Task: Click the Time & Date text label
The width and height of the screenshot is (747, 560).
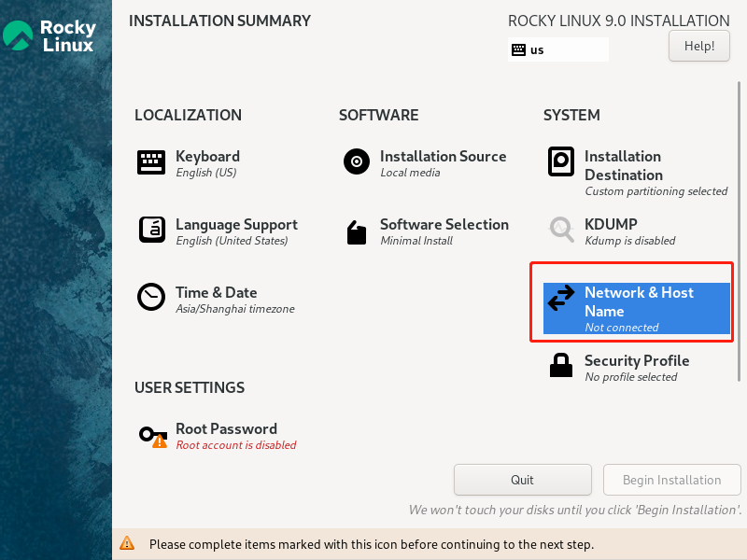Action: click(x=216, y=293)
